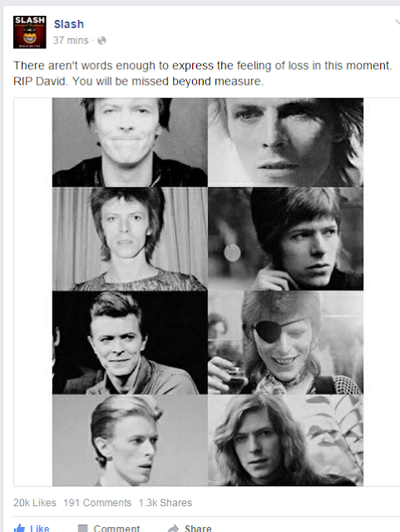Screen dimensions: 400x532
Task: Open Slash's profile picture avatar
Action: point(30,32)
